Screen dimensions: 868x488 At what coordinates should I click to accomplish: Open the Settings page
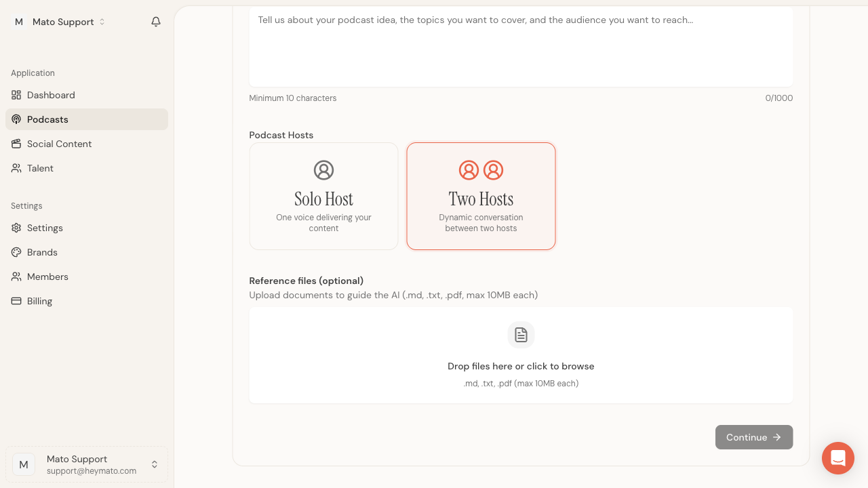click(87, 228)
